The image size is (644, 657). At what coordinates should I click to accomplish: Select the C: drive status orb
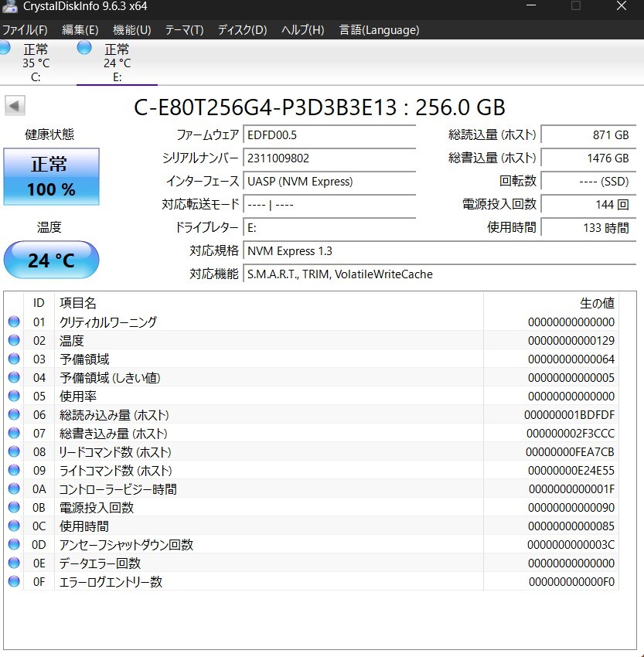point(5,49)
